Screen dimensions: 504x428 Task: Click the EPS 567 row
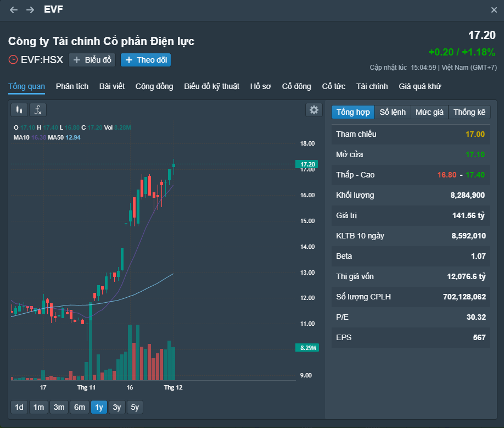411,337
